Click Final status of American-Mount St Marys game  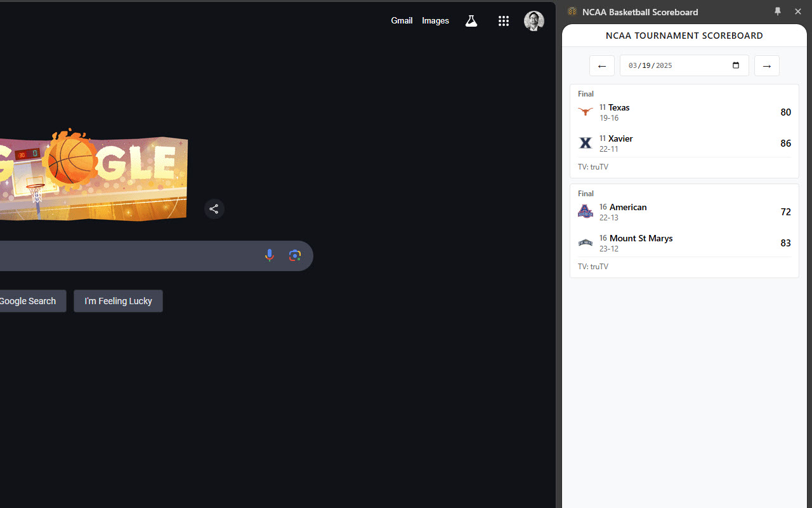pyautogui.click(x=586, y=194)
